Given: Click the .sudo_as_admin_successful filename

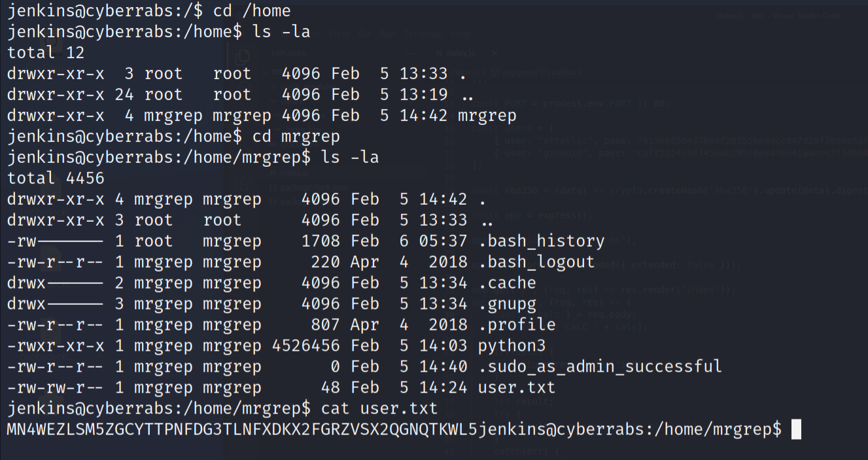Looking at the screenshot, I should [600, 366].
